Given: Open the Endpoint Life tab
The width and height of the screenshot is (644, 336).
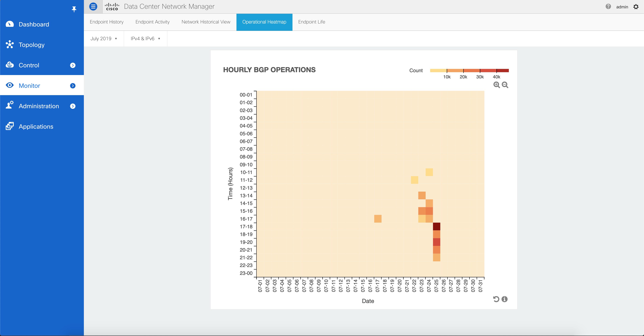Looking at the screenshot, I should click(311, 22).
